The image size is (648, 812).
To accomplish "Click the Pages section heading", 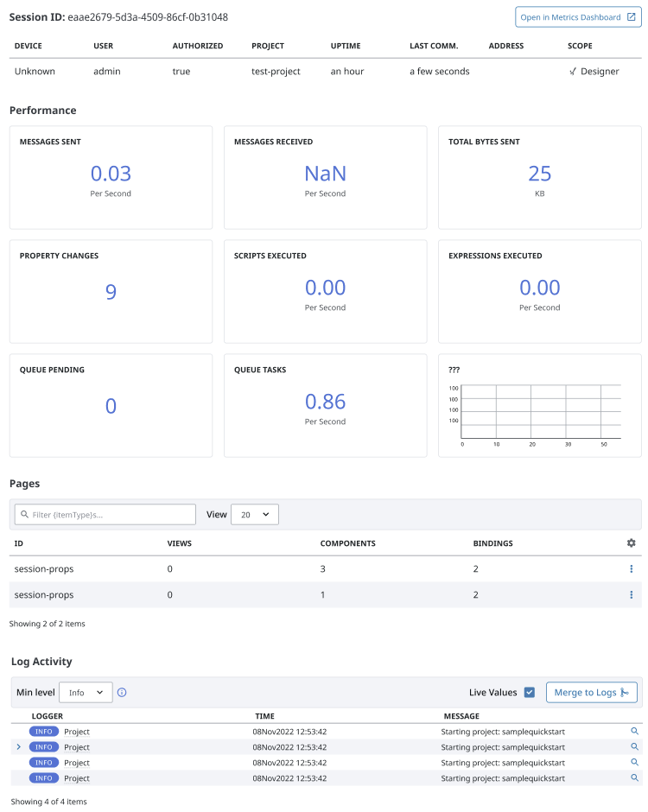I will (24, 483).
